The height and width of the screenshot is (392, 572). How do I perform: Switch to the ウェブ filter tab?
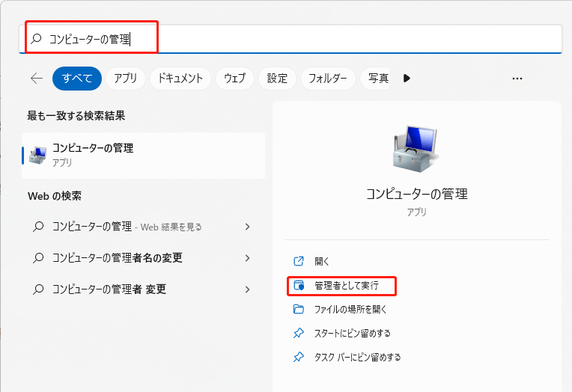234,79
